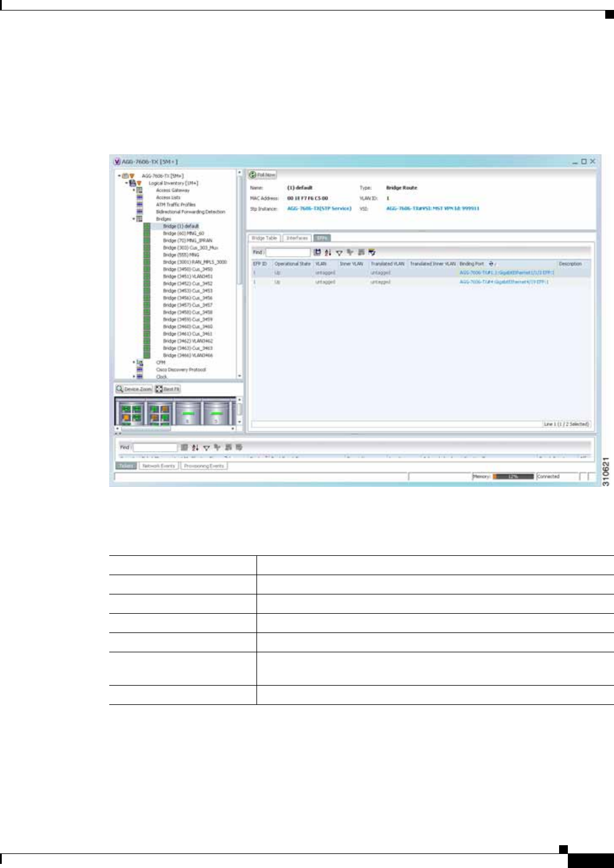Switch to the Interfaces tab
This screenshot has height=868, width=614.
(x=297, y=238)
